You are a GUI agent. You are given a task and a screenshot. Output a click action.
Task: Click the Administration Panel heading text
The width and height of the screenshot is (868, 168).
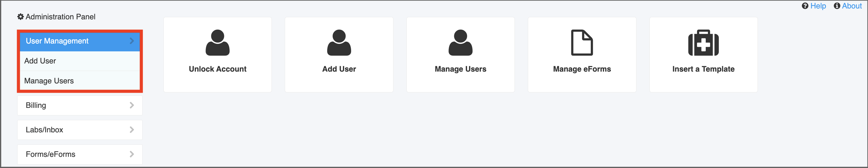(x=60, y=17)
